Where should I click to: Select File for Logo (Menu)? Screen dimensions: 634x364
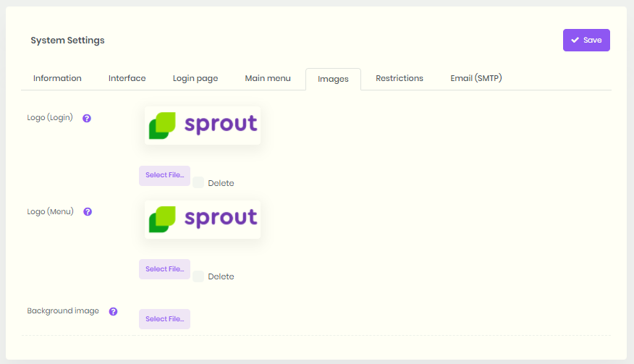164,269
